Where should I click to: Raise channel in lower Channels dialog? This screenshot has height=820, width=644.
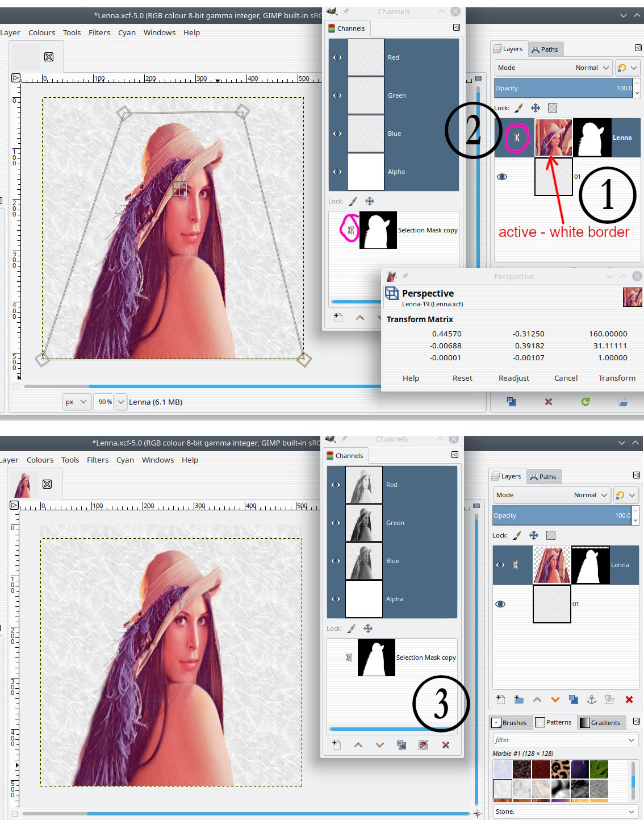358,745
